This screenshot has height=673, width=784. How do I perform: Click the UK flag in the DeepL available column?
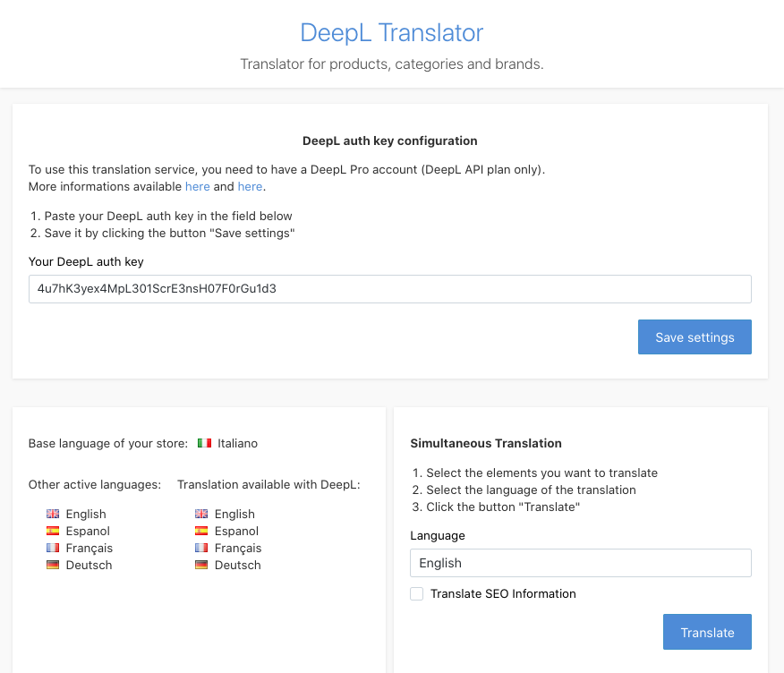(x=201, y=514)
